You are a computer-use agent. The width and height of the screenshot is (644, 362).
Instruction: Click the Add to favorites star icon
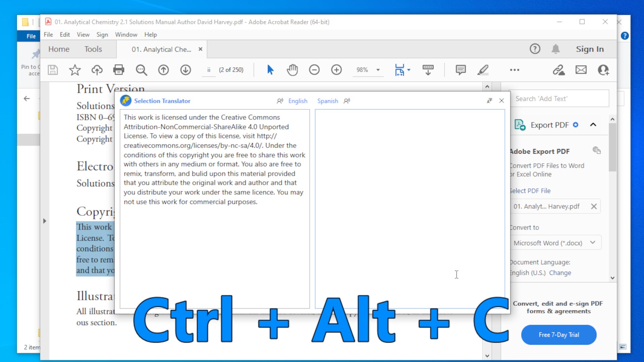pyautogui.click(x=74, y=70)
